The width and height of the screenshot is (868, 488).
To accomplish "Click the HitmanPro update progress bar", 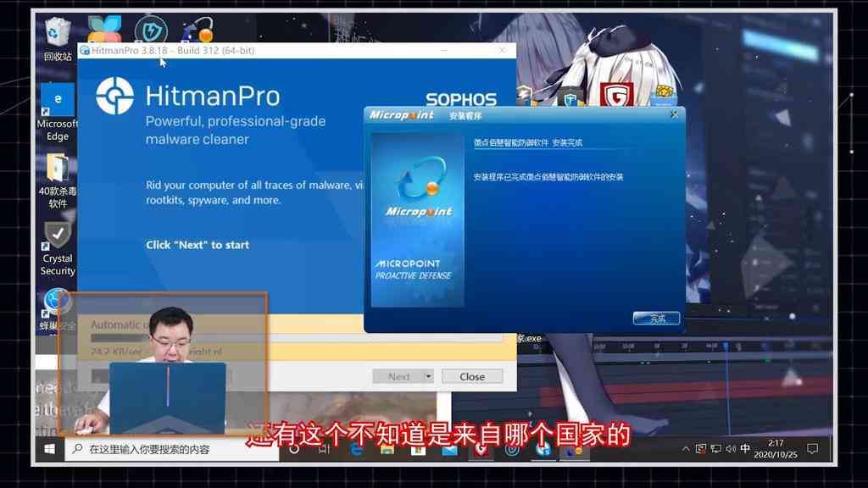I will 297,337.
